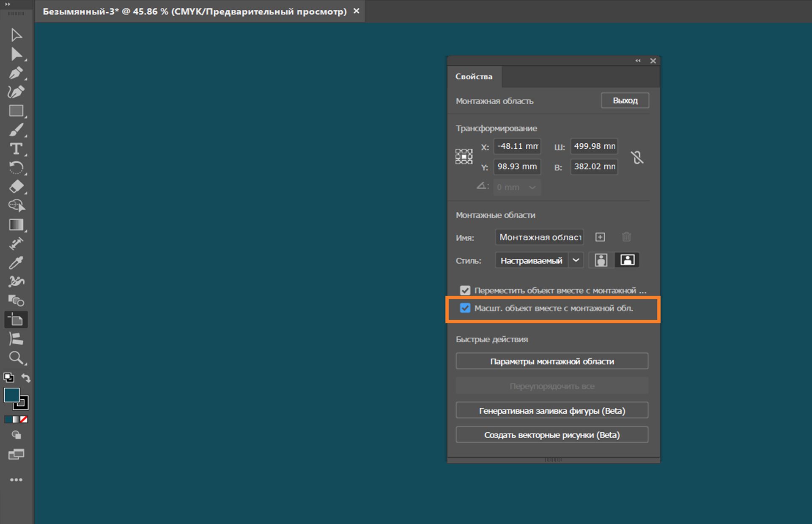Image resolution: width=812 pixels, height=524 pixels.
Task: Select the Eyedropper tool
Action: point(17,262)
